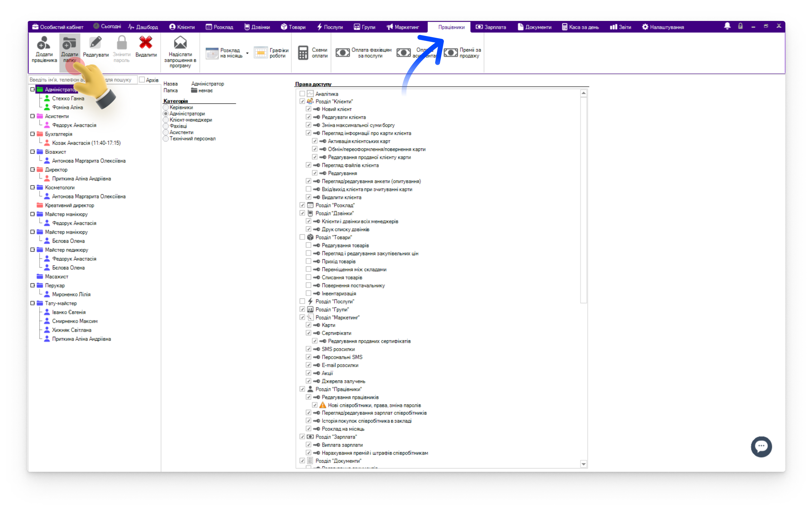The height and width of the screenshot is (508, 812).
Task: Select the Керівники category radio button
Action: tap(166, 108)
